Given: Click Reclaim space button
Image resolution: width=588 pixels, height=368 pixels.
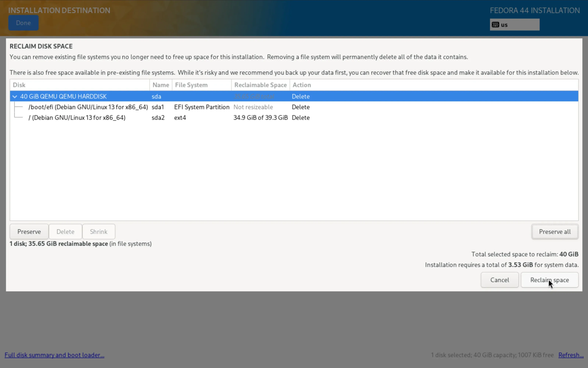Looking at the screenshot, I should point(549,280).
